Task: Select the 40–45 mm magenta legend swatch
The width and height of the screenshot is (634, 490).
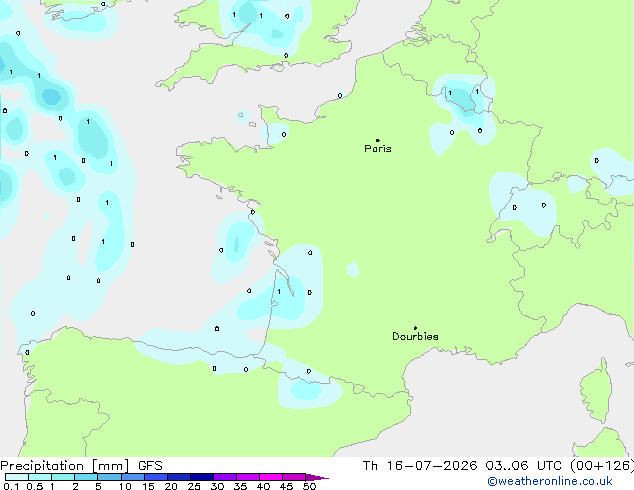Action: (x=271, y=477)
